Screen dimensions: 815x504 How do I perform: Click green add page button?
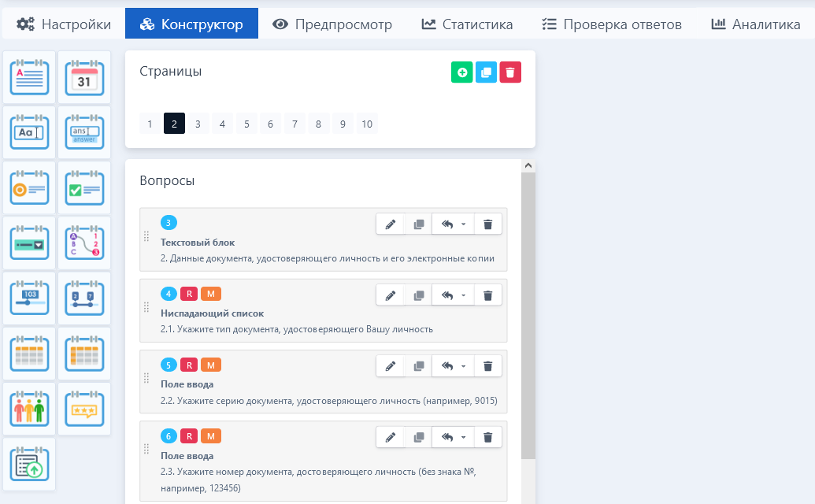[462, 72]
